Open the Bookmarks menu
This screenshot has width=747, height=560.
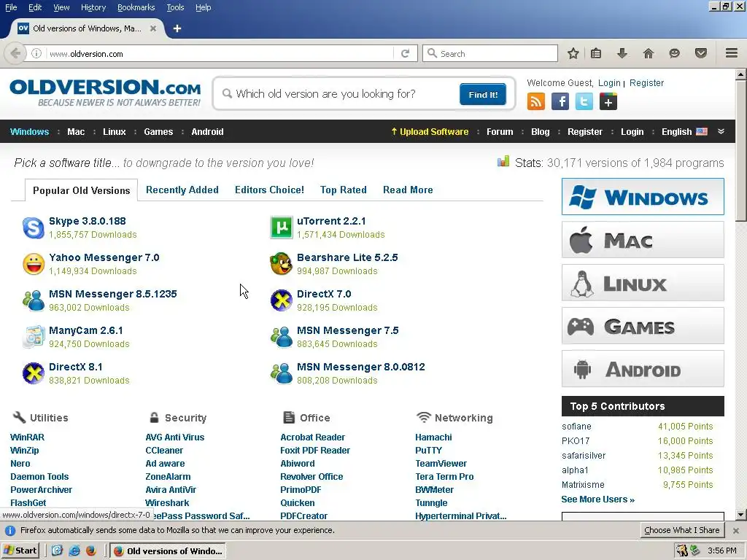click(x=136, y=7)
